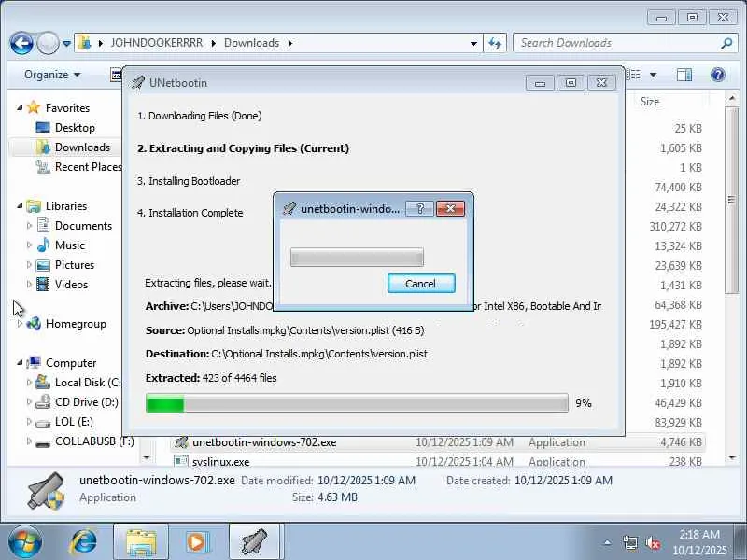Viewport: 747px width, 560px height.
Task: Collapse the Favorites group
Action: point(20,108)
